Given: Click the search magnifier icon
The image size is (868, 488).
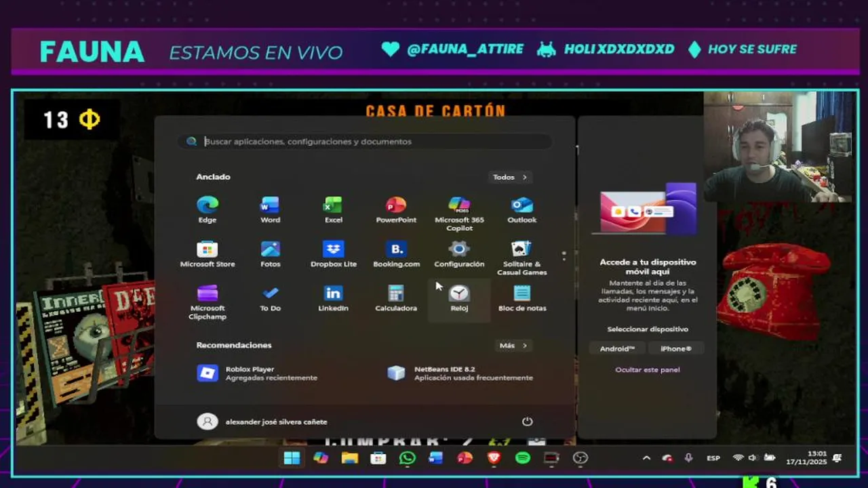Looking at the screenshot, I should (x=191, y=142).
